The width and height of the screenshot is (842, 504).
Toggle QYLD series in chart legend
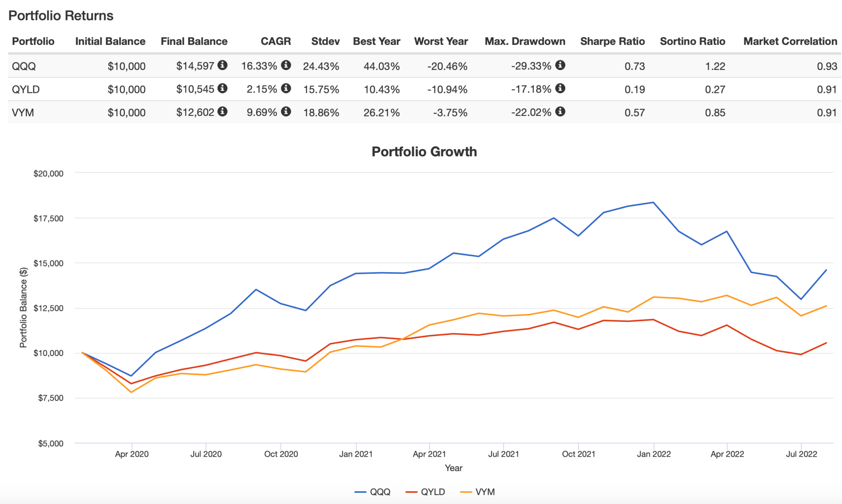pos(426,492)
